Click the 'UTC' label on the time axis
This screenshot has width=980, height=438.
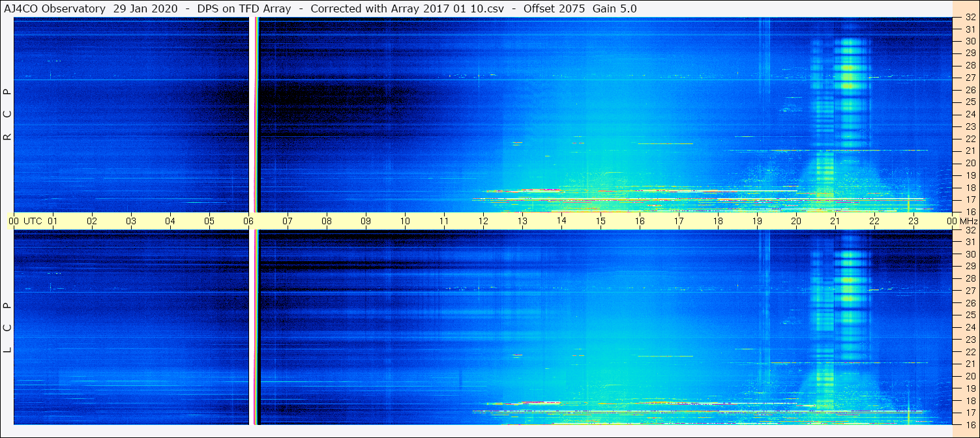33,221
